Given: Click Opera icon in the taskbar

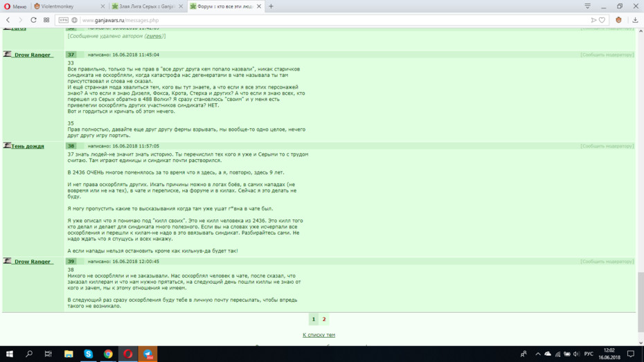Looking at the screenshot, I should 127,354.
